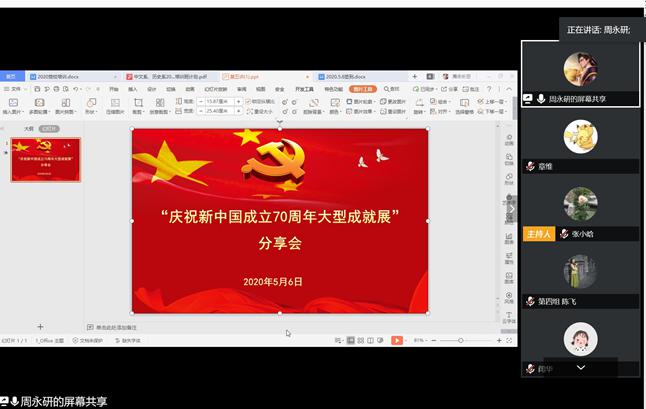Switch to slide sorter view icon
The height and width of the screenshot is (409, 646).
click(x=360, y=340)
